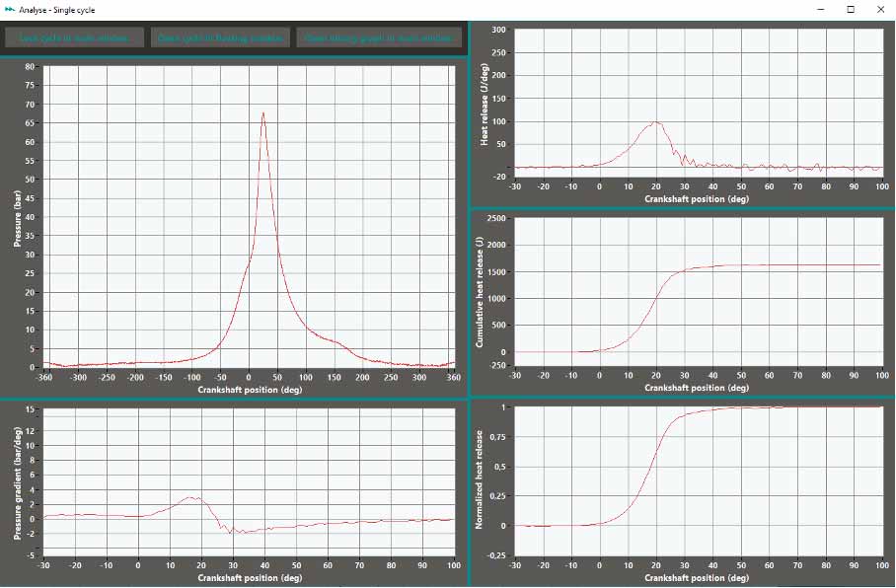Click the Heat release peak near 20 degrees

pos(654,123)
